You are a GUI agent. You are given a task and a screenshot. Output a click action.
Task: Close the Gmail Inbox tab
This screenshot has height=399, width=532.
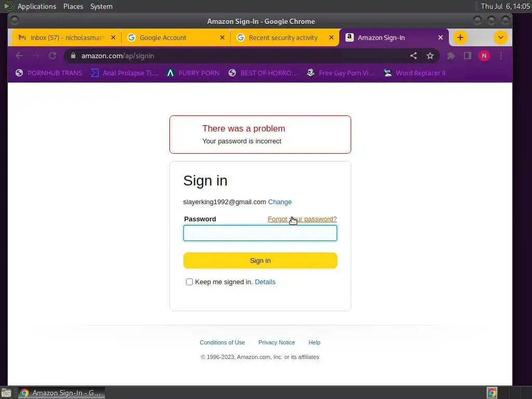click(x=113, y=37)
